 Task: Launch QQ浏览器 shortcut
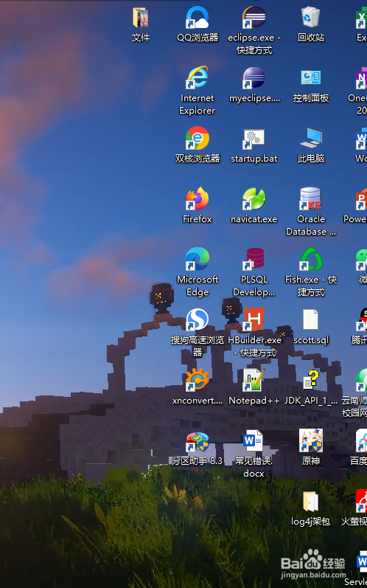198,18
